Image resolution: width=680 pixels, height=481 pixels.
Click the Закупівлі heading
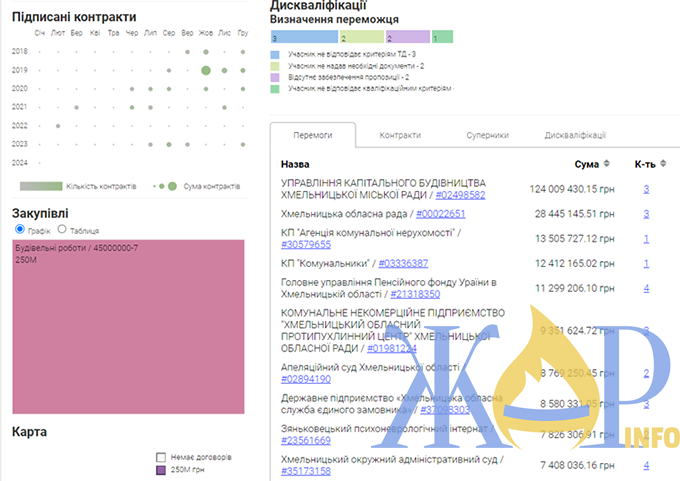[x=40, y=213]
